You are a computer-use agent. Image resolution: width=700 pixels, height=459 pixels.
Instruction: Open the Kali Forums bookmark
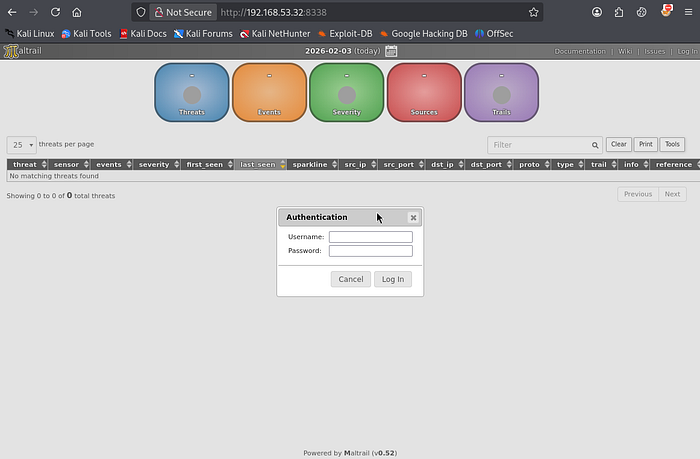203,33
